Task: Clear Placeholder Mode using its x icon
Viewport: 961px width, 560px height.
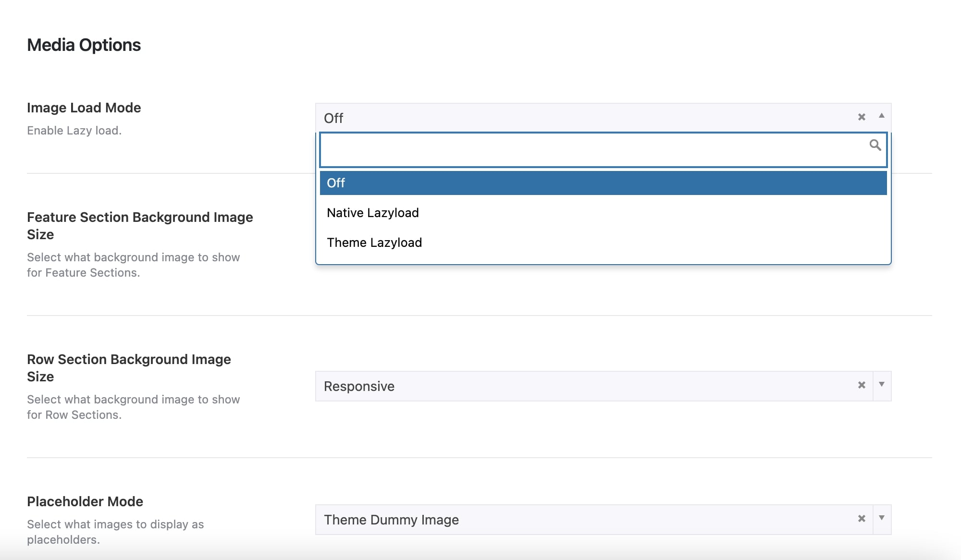Action: [x=862, y=518]
